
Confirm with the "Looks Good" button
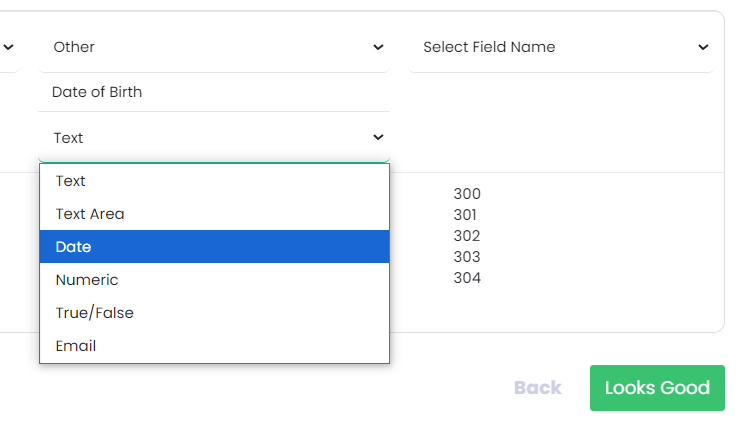click(657, 388)
